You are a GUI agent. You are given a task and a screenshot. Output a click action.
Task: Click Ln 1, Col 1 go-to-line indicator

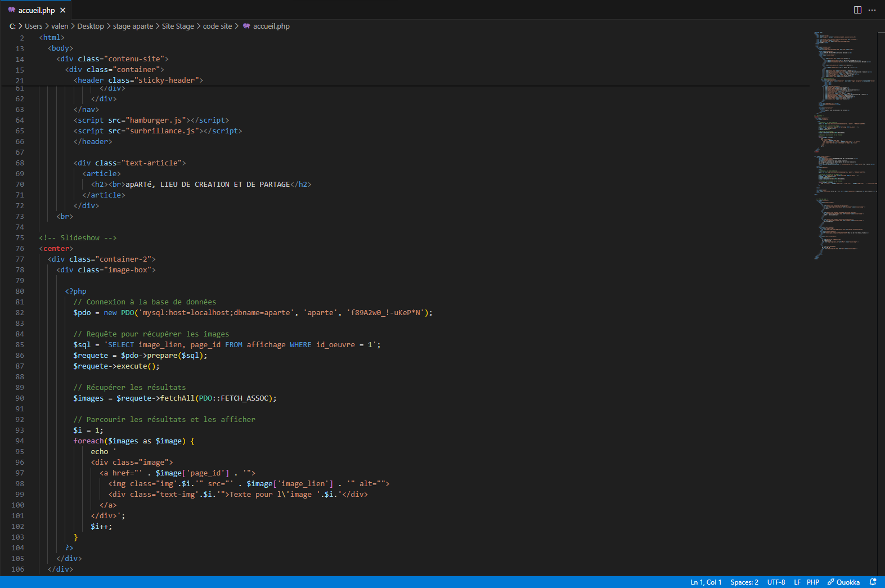706,582
